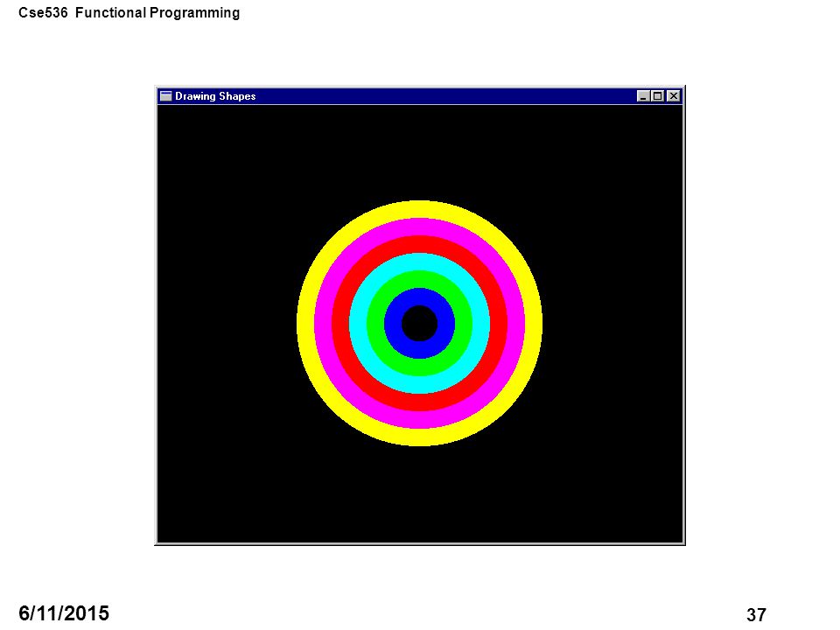Viewport: 840px width, 630px height.
Task: Click the black center circle
Action: tap(419, 323)
